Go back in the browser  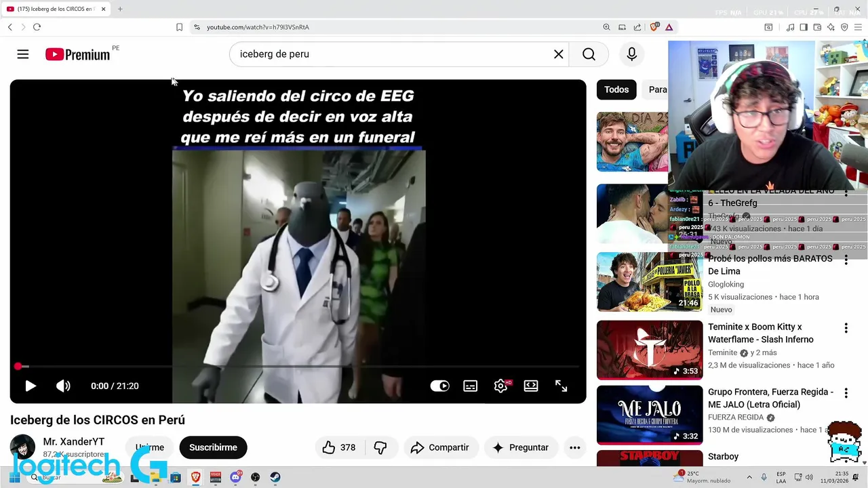pyautogui.click(x=10, y=27)
